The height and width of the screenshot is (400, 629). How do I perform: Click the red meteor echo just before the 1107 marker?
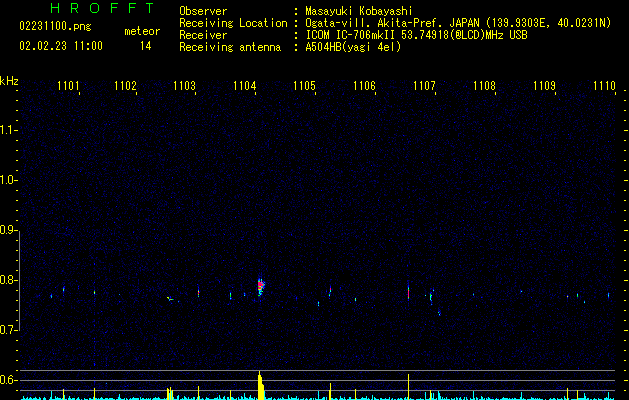[408, 291]
